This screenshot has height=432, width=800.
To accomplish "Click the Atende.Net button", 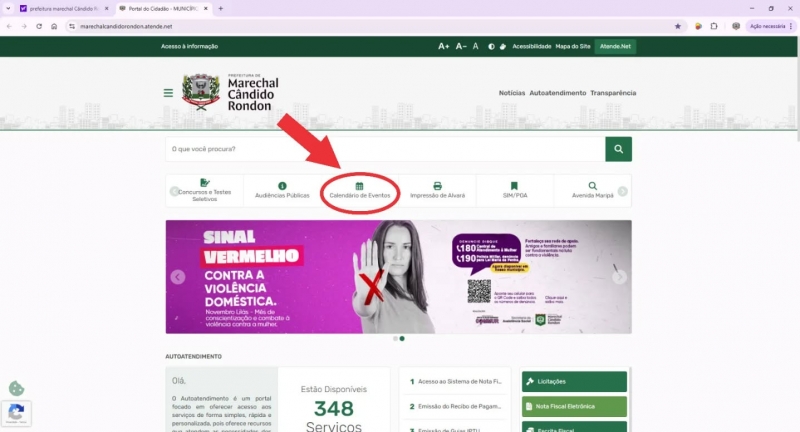I will tap(615, 46).
